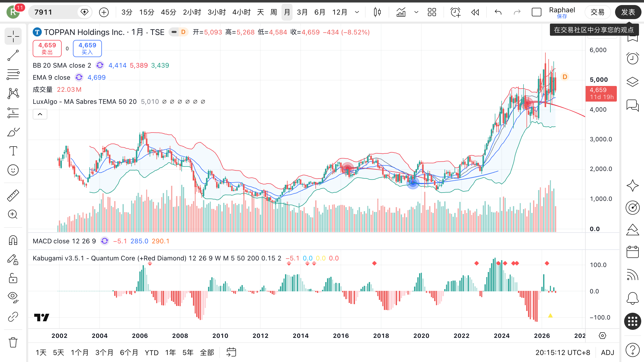Activate the ruler measure tool
The height and width of the screenshot is (362, 644).
13,196
